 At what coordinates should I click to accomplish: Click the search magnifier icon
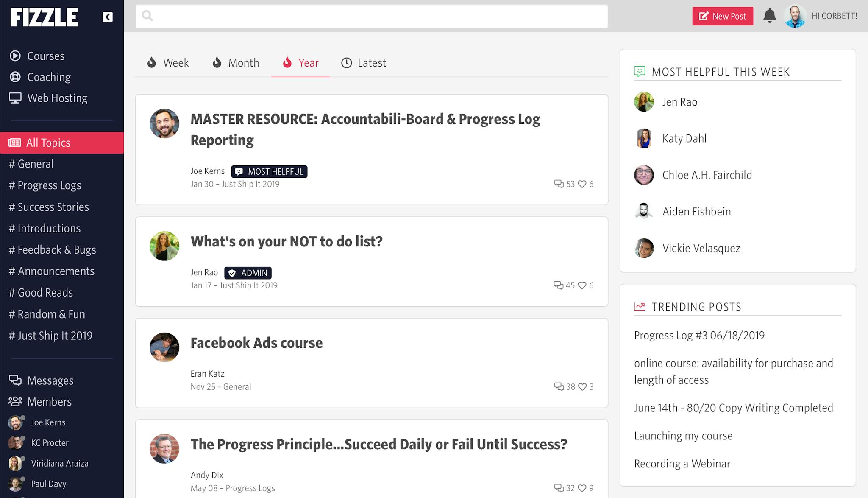point(147,16)
